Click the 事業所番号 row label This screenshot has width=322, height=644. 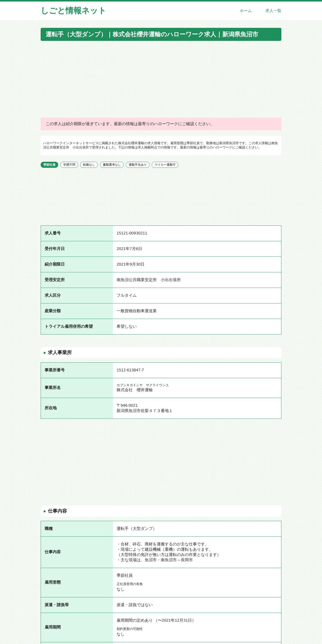click(x=55, y=370)
